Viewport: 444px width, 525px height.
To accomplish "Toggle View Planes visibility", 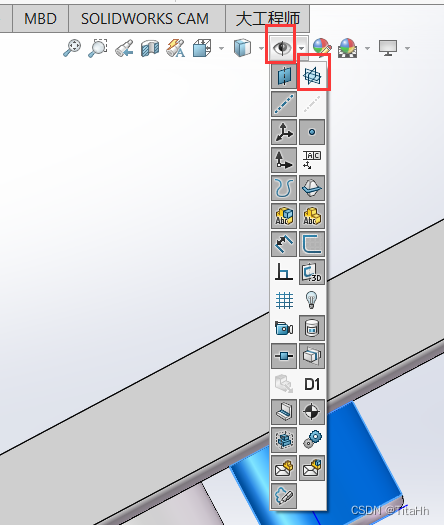I will tap(284, 76).
